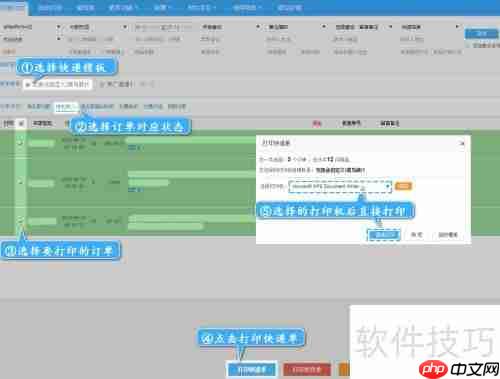
Task: Open the Microsoft XPS Document Writer printer dropdown
Action: click(340, 187)
